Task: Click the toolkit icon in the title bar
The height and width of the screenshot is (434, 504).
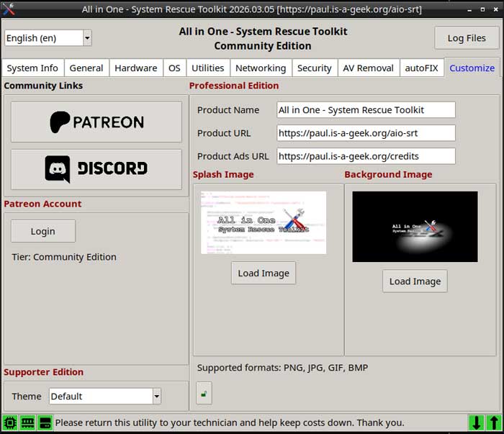Action: tap(9, 9)
